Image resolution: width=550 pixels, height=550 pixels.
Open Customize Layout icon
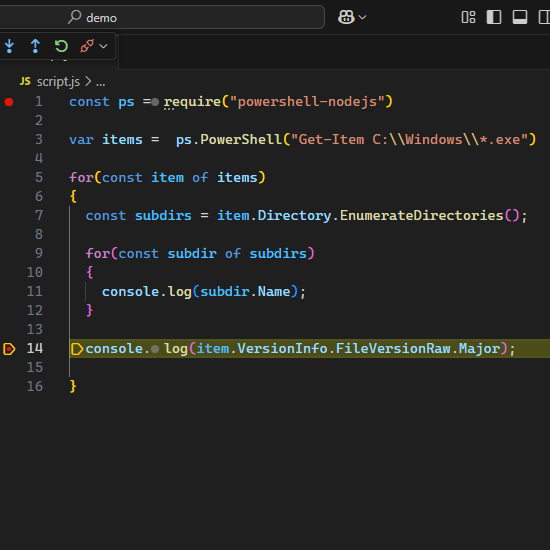[x=468, y=17]
